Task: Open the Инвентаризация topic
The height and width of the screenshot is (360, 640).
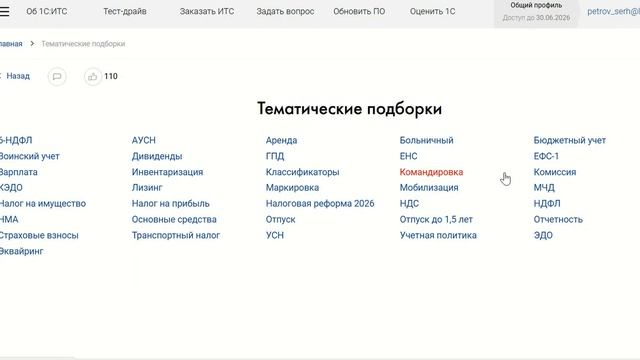Action: point(167,172)
